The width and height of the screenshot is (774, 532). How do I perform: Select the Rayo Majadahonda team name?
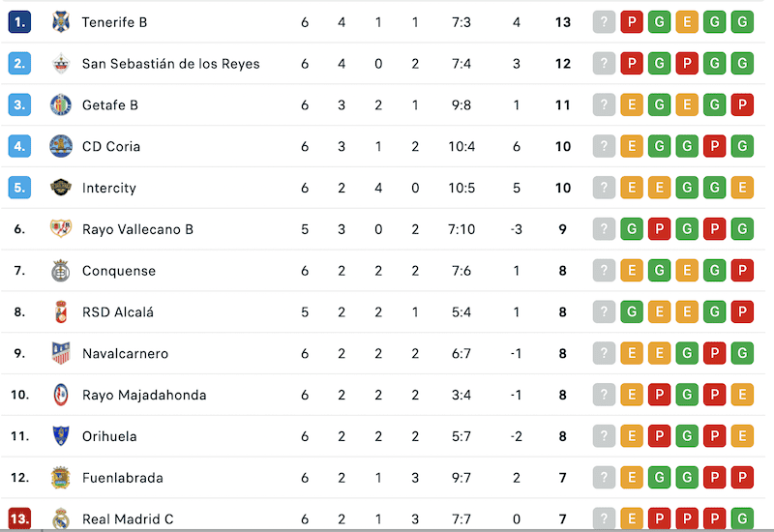pyautogui.click(x=144, y=395)
